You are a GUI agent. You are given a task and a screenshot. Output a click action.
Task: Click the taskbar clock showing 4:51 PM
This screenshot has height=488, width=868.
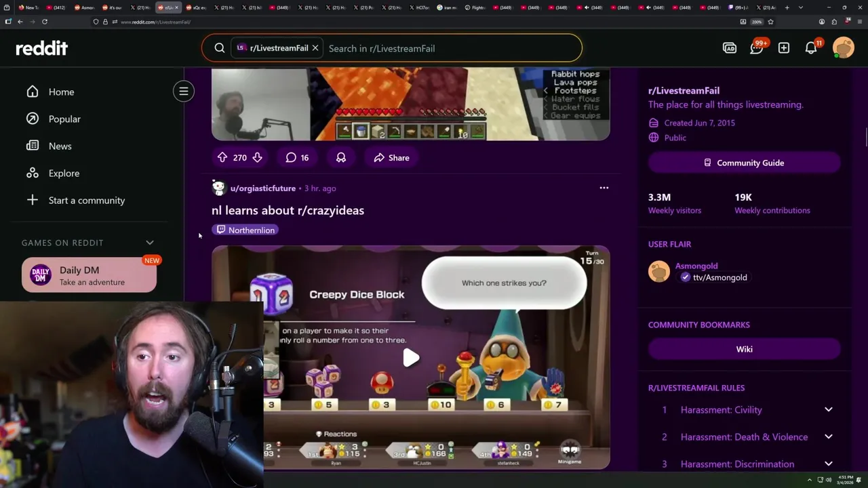tap(845, 480)
